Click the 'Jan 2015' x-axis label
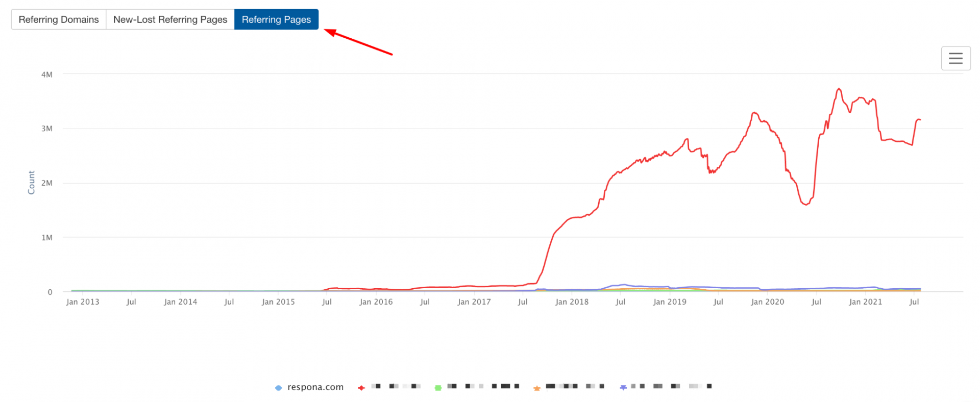This screenshot has height=402, width=980. coord(278,302)
